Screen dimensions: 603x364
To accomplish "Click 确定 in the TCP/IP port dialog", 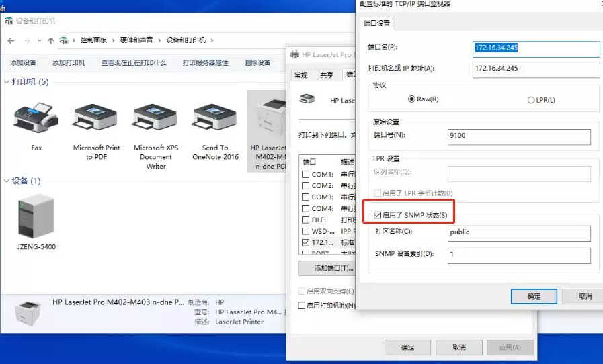I will [x=534, y=296].
